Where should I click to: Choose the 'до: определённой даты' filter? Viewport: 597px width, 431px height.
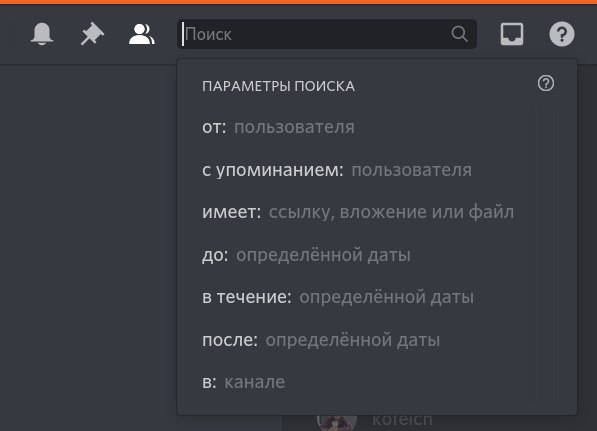(x=377, y=254)
